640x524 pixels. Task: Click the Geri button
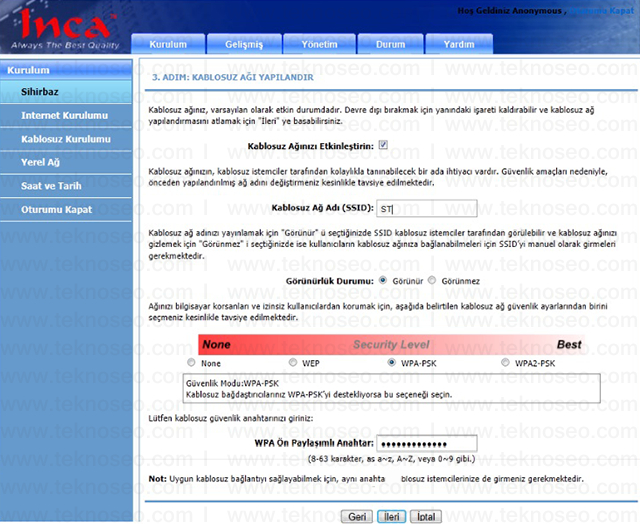357,517
